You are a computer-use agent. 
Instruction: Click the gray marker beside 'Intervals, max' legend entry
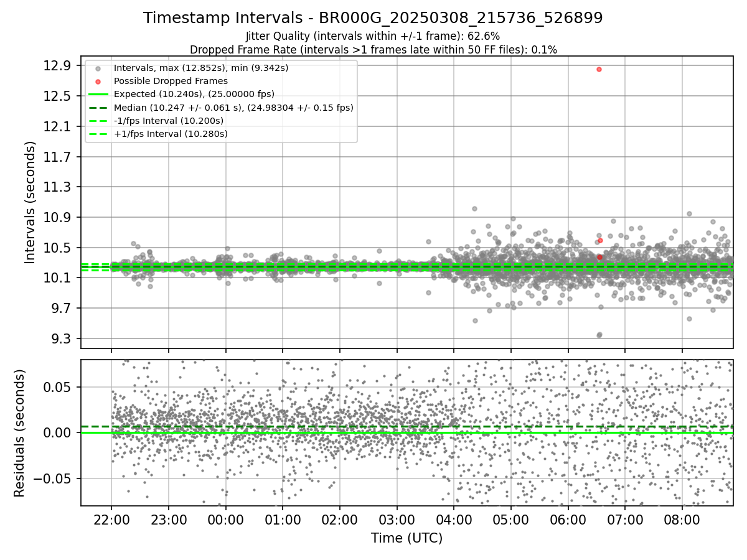tap(97, 68)
